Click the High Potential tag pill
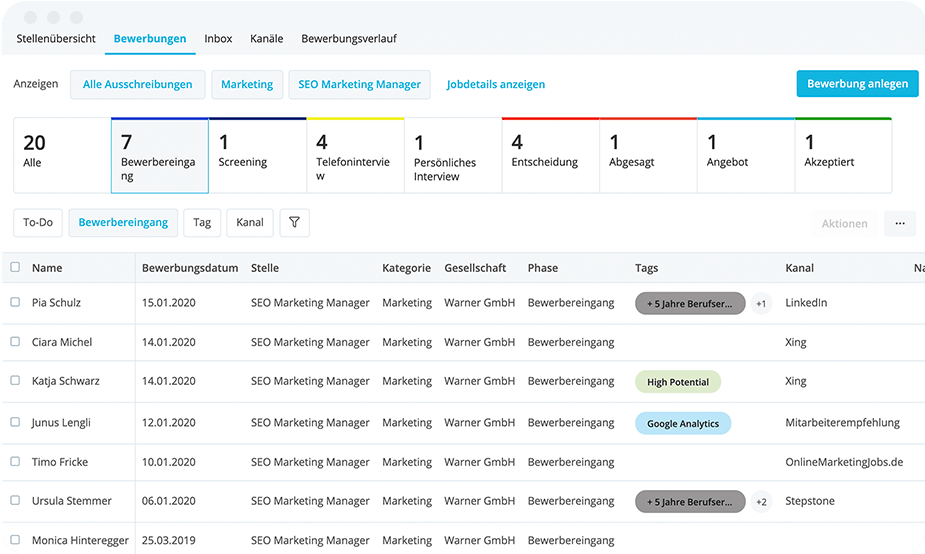This screenshot has height=554, width=925. coord(678,382)
